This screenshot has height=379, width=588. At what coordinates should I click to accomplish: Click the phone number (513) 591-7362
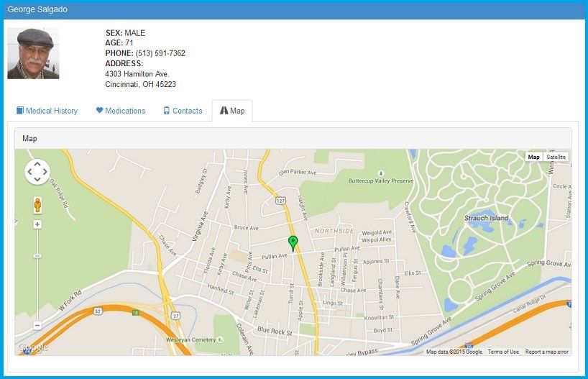point(160,53)
